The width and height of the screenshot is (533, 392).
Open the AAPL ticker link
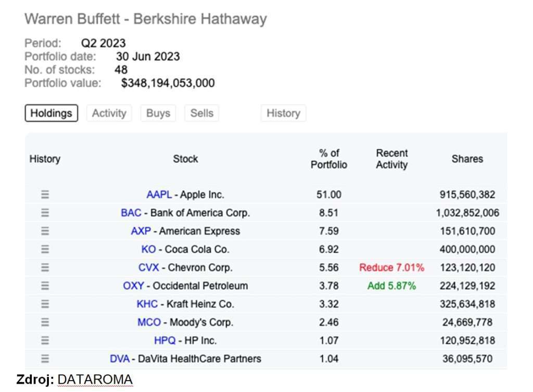[159, 194]
